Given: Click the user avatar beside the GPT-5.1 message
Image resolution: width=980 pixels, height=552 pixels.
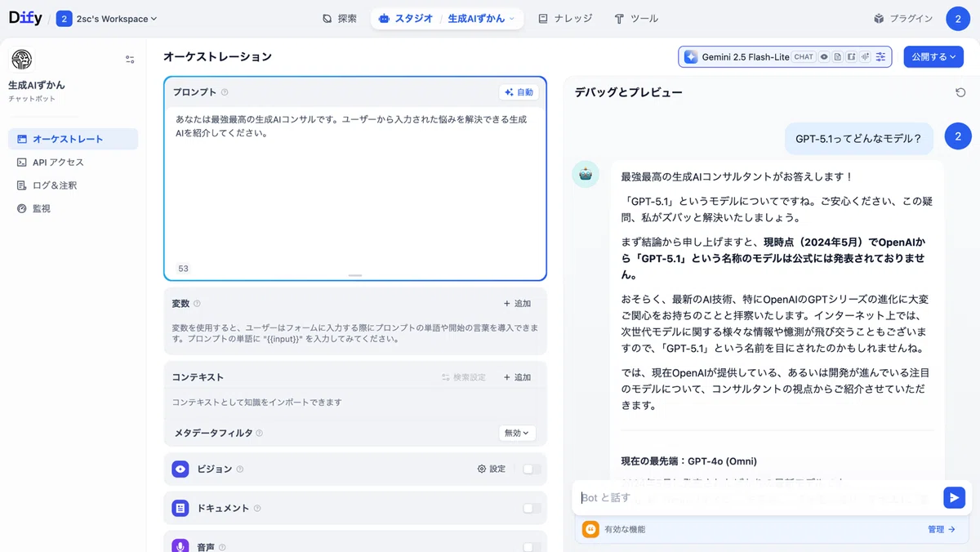Looking at the screenshot, I should [958, 137].
